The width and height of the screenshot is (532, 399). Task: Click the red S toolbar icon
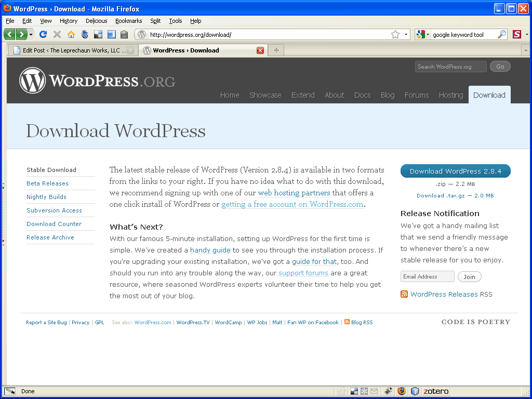517,34
